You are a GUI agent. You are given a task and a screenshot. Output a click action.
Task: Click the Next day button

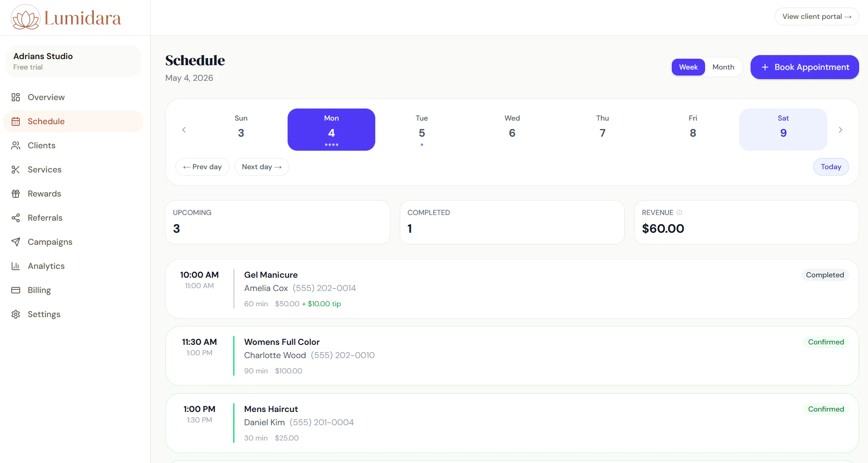(x=261, y=167)
